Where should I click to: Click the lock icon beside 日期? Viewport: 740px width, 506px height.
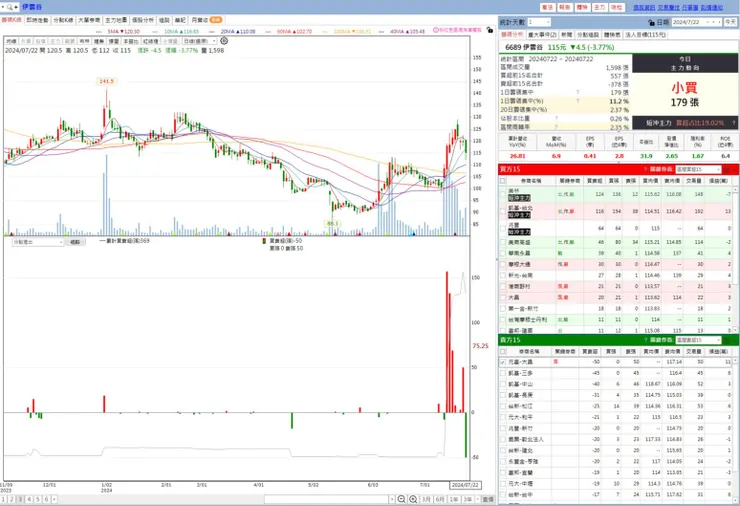pos(651,22)
